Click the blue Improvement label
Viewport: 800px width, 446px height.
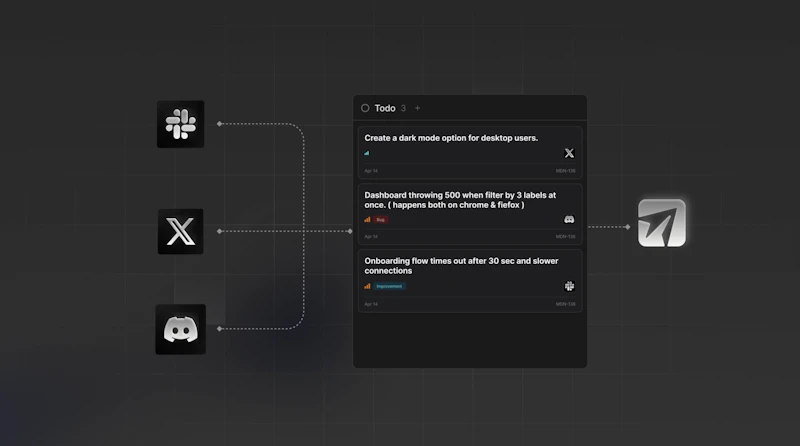click(389, 286)
